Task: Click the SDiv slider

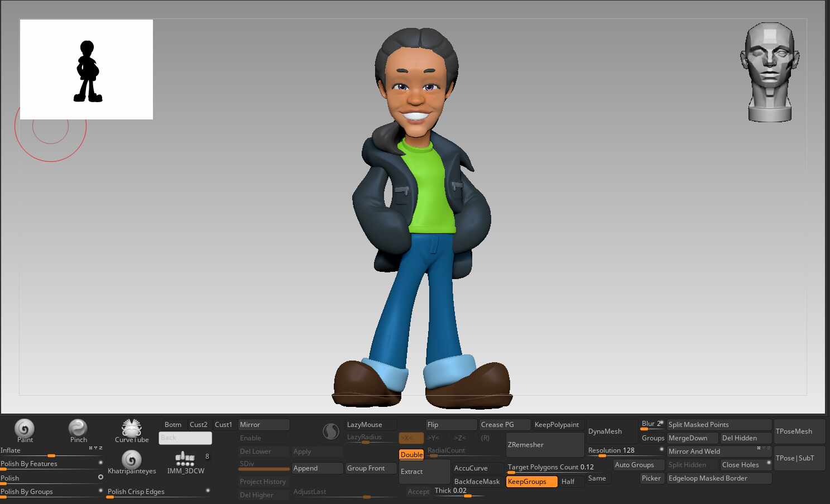Action: (264, 465)
